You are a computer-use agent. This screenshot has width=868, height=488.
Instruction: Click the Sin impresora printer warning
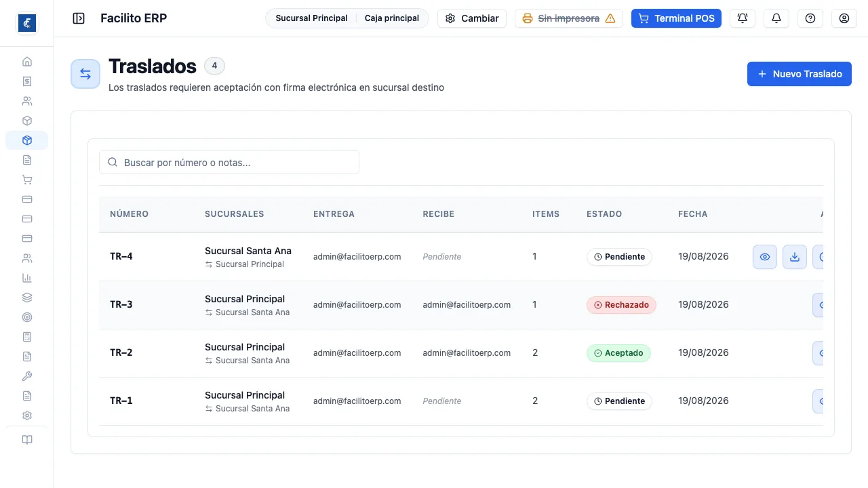[x=569, y=18]
